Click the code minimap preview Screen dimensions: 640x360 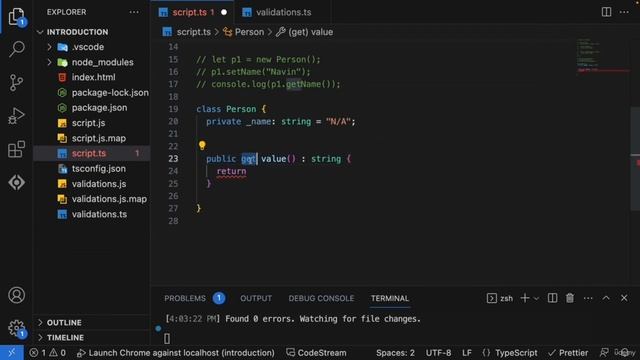pyautogui.click(x=602, y=56)
